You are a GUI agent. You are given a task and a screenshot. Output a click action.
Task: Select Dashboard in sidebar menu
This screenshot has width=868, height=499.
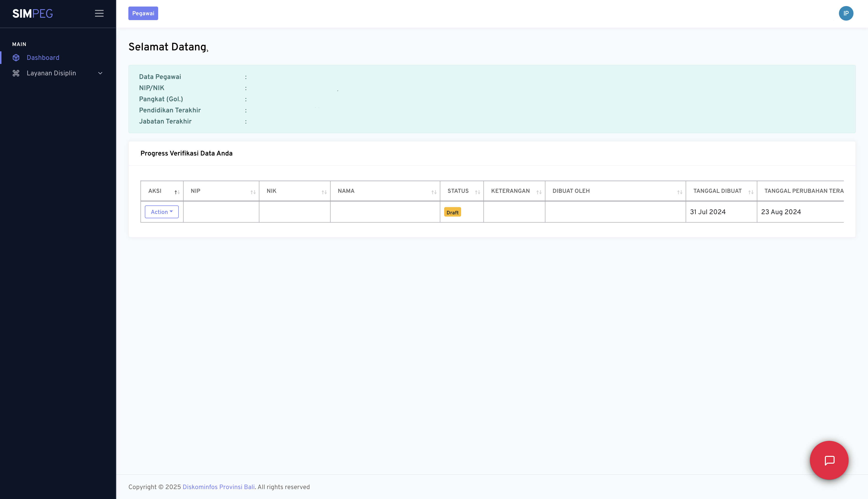coord(43,58)
